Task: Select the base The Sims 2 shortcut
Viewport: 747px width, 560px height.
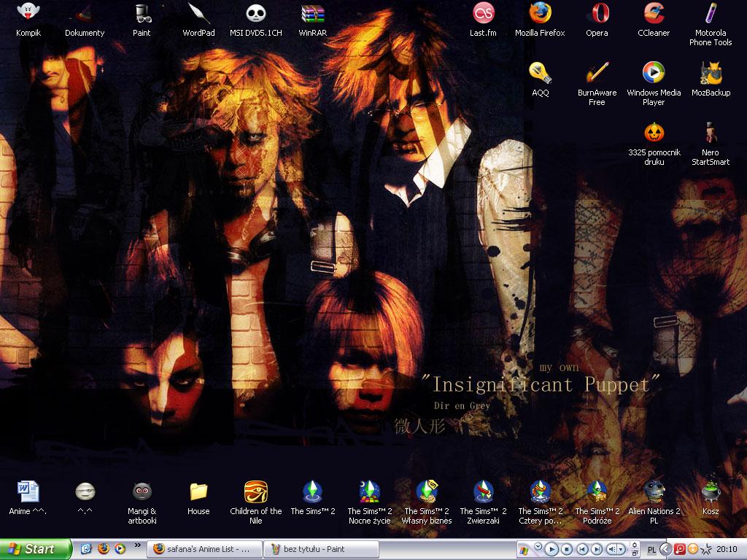Action: tap(312, 498)
